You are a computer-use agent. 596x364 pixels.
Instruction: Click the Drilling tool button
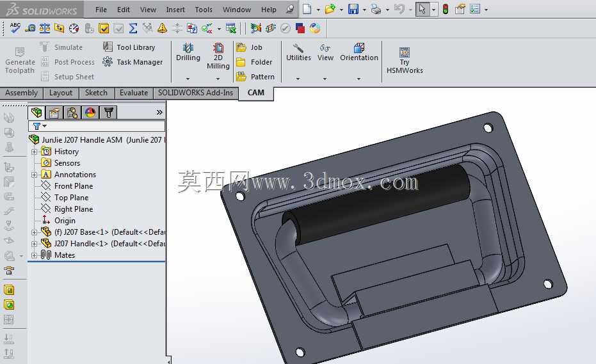(188, 52)
